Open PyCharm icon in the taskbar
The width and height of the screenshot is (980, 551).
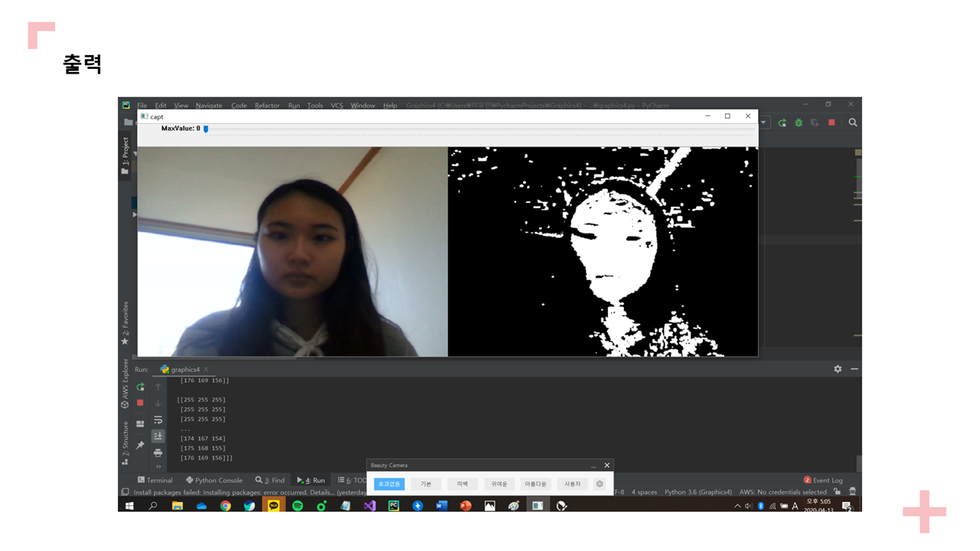point(394,506)
